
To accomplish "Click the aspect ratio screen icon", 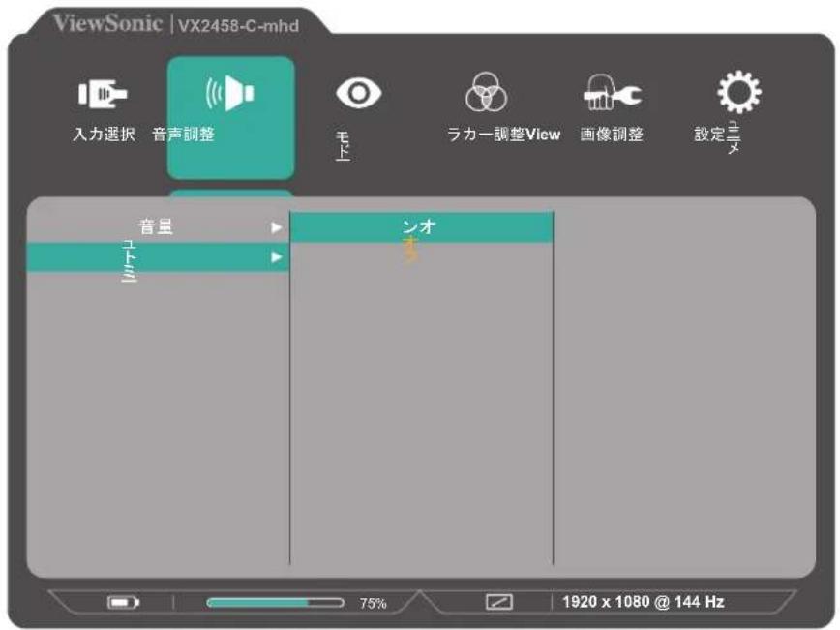I will pos(498,602).
